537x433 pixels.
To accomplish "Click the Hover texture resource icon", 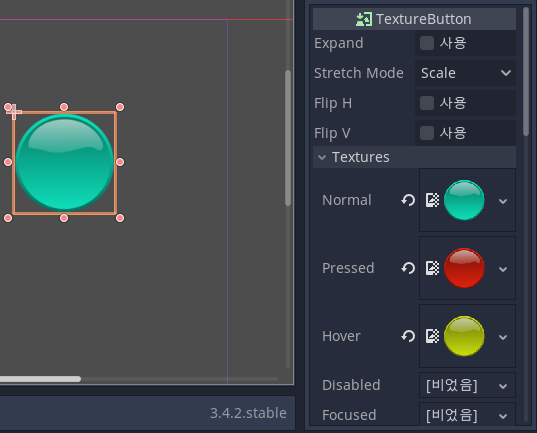I will (x=432, y=336).
